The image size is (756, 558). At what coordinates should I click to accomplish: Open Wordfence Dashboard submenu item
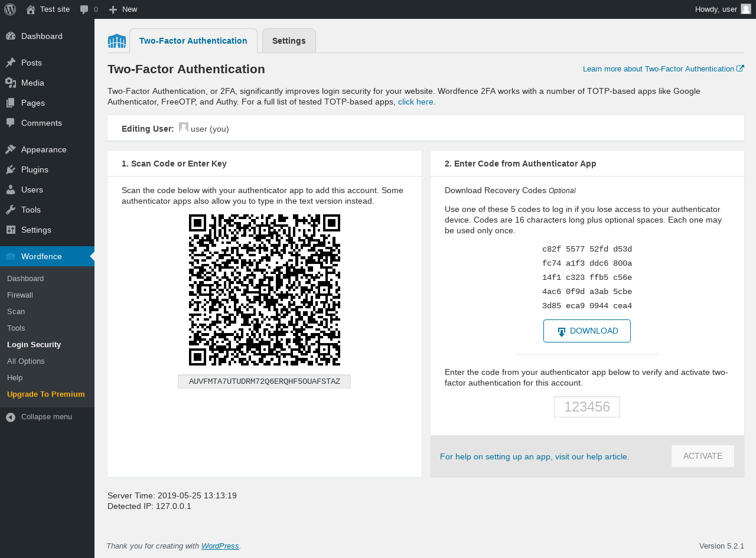[x=25, y=278]
